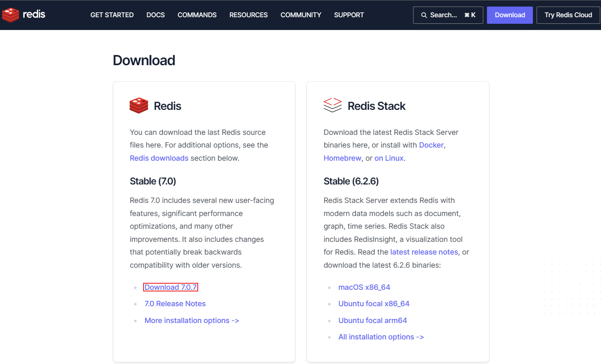Viewport: 601px width, 364px height.
Task: Follow the on Linux link
Action: [389, 158]
